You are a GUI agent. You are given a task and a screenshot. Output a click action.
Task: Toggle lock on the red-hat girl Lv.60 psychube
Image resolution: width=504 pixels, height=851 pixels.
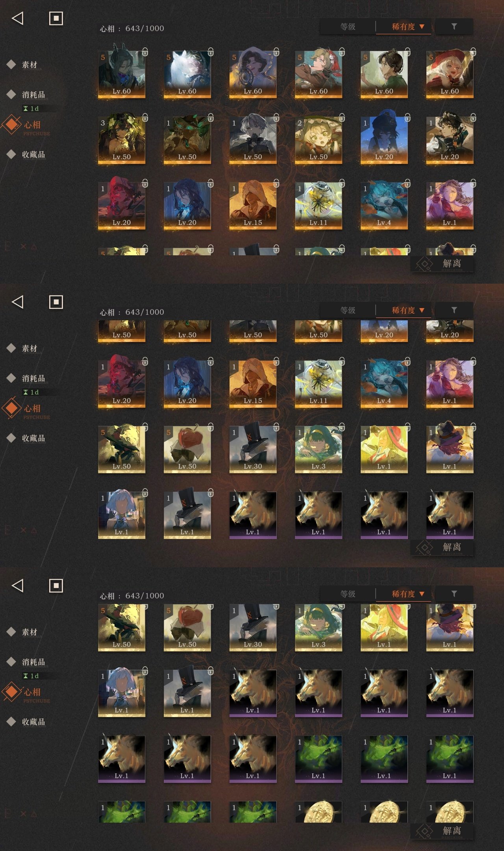coord(473,52)
